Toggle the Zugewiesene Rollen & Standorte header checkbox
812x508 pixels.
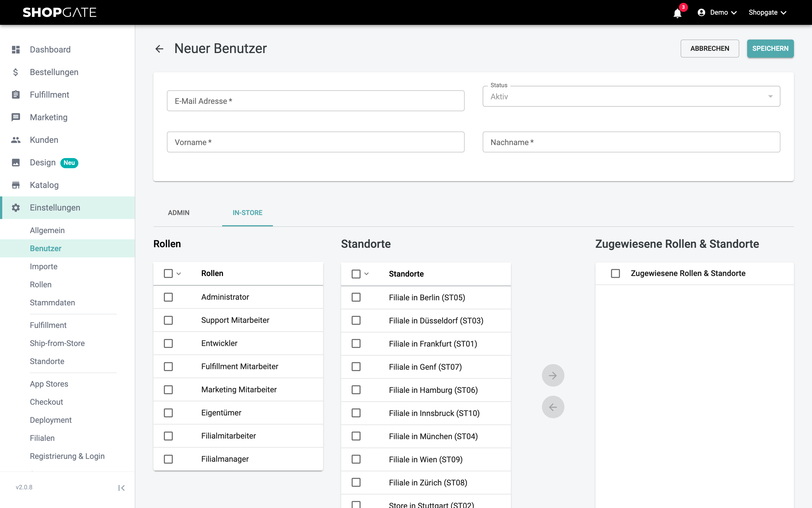[x=615, y=273]
